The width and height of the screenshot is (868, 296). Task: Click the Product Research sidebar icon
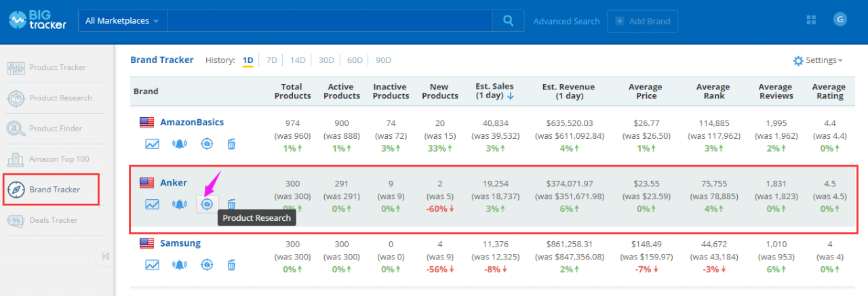pos(16,98)
